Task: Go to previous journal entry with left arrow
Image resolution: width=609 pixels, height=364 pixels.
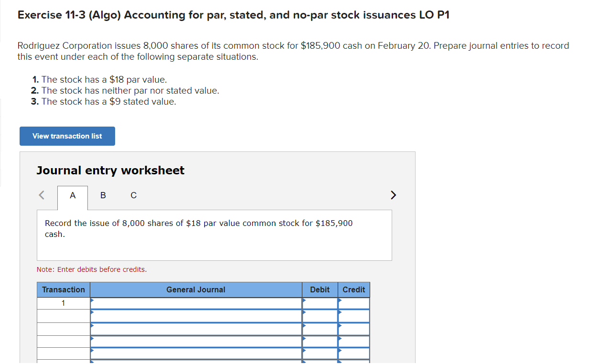Action: (42, 195)
